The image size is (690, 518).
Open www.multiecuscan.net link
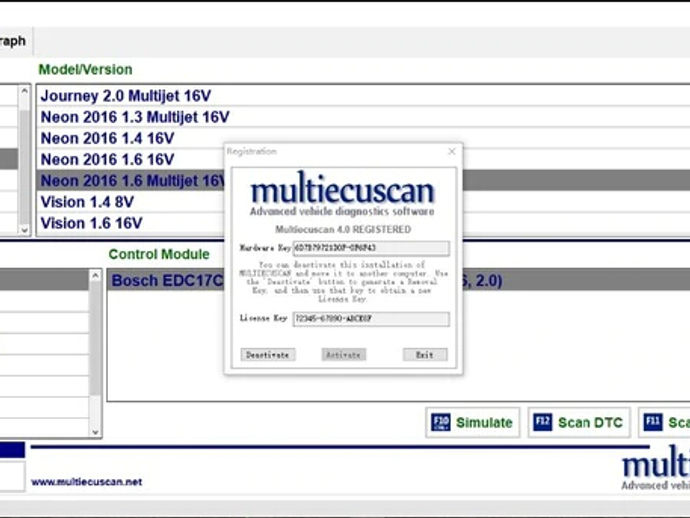coord(87,482)
